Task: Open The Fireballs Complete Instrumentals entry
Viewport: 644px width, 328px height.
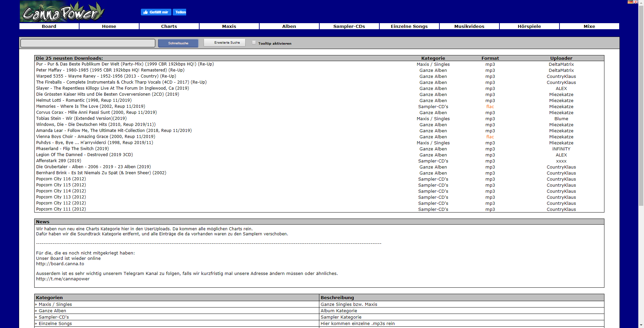Action: 121,82
